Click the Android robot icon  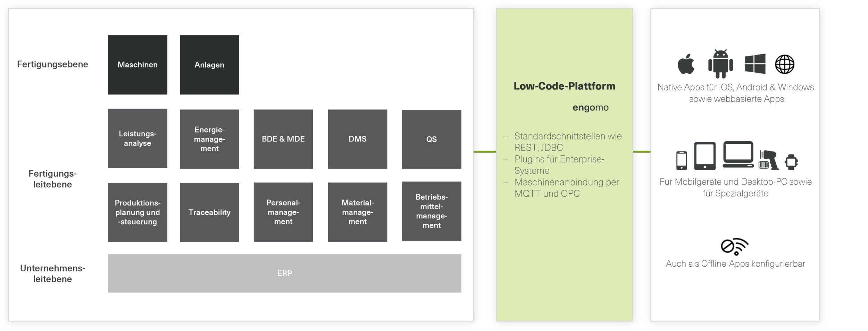tap(720, 64)
